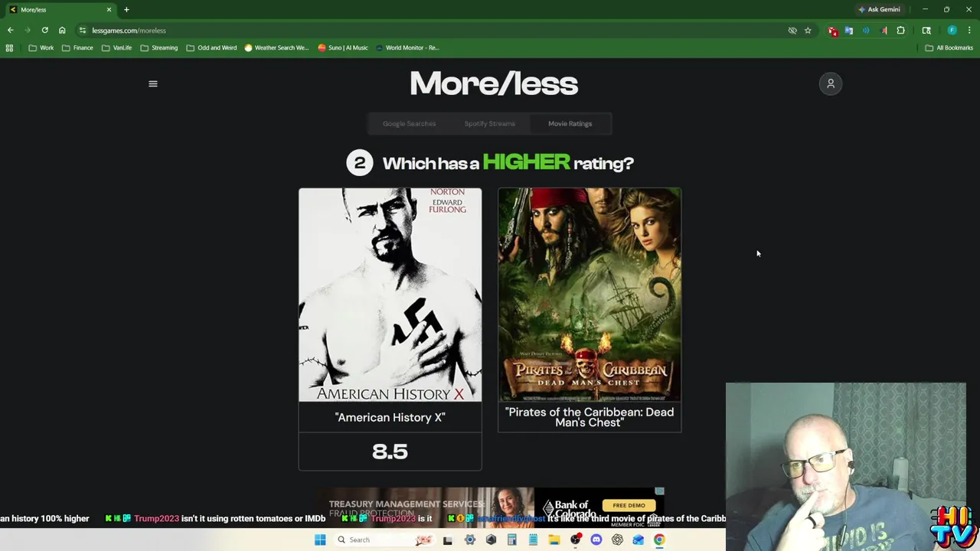Select the More/less browser tab
Screen dimensions: 980x551
point(60,9)
